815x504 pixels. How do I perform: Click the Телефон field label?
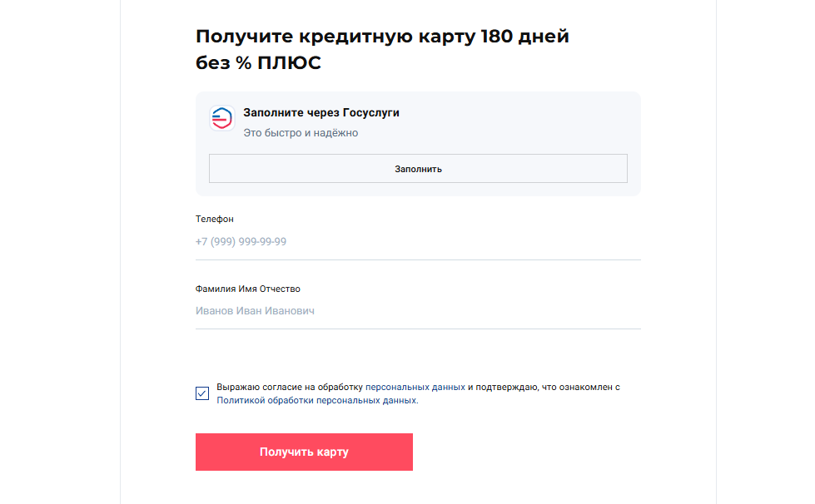(x=215, y=220)
